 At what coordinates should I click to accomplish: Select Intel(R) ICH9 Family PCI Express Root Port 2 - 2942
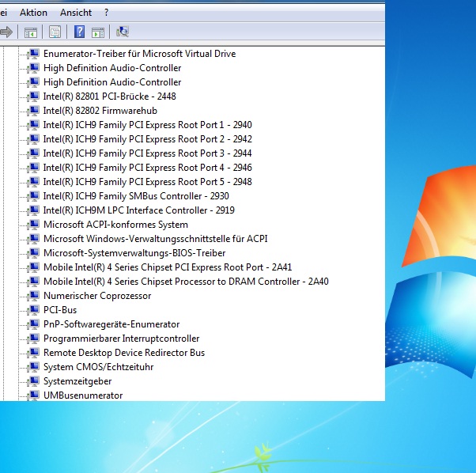click(148, 139)
